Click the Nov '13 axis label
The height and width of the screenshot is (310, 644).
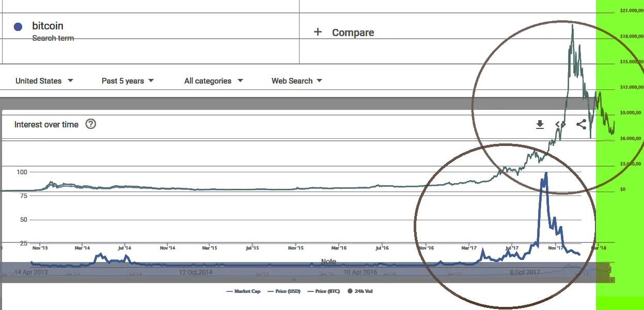[x=40, y=248]
